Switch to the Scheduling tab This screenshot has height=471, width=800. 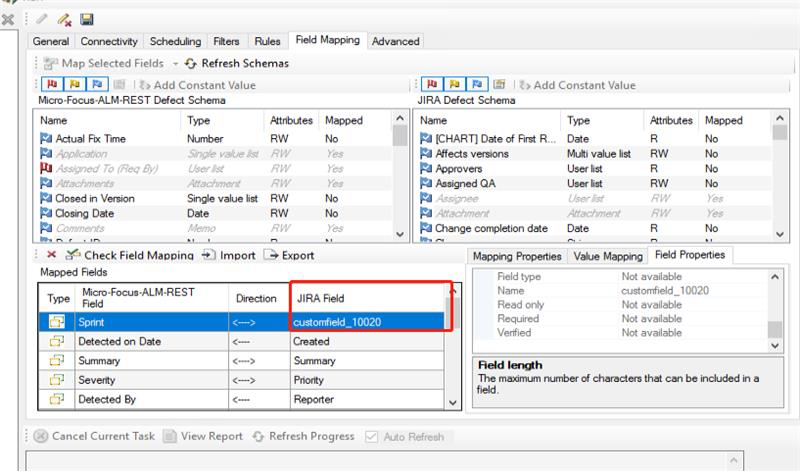(x=175, y=41)
